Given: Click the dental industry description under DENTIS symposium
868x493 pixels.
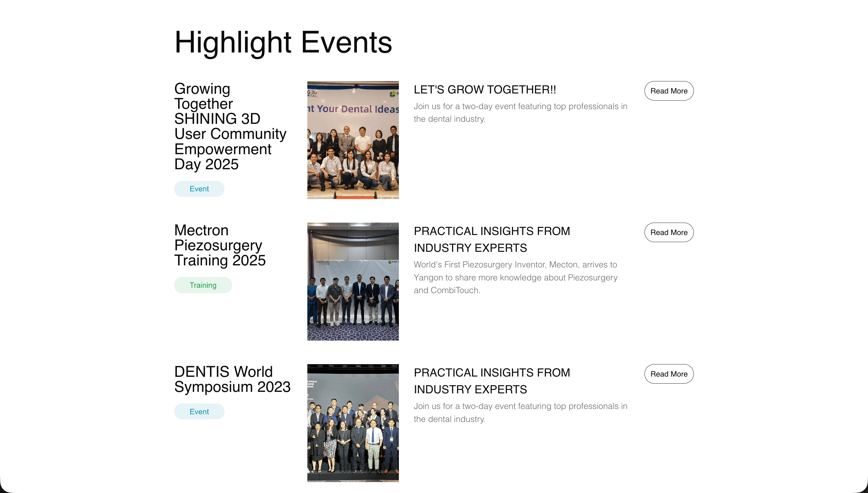Looking at the screenshot, I should click(520, 413).
